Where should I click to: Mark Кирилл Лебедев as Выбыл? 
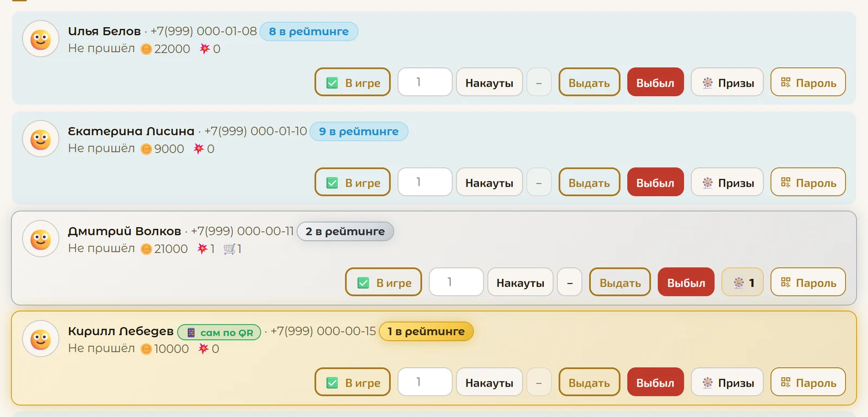[x=655, y=382]
